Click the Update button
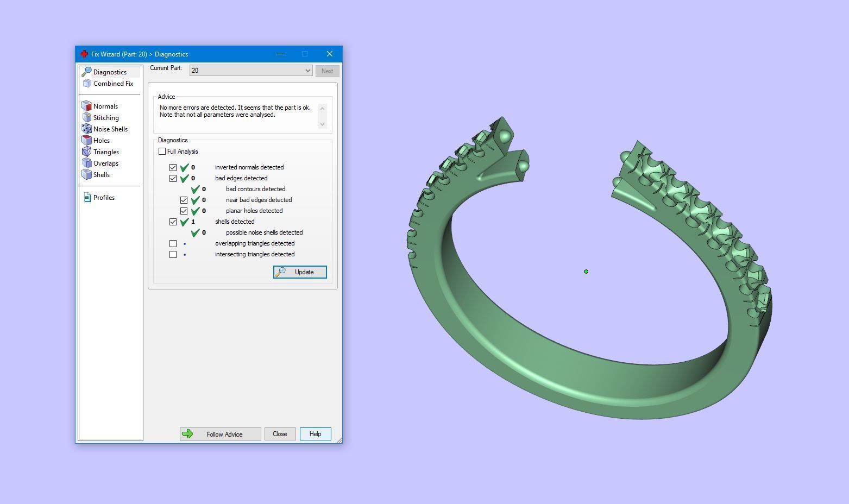The image size is (849, 504). [x=300, y=272]
